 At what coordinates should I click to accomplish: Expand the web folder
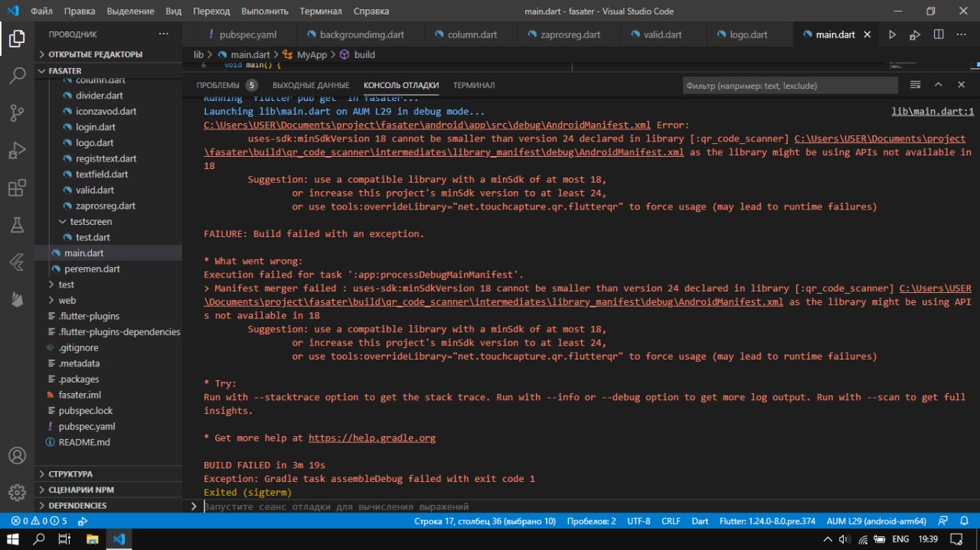click(67, 301)
